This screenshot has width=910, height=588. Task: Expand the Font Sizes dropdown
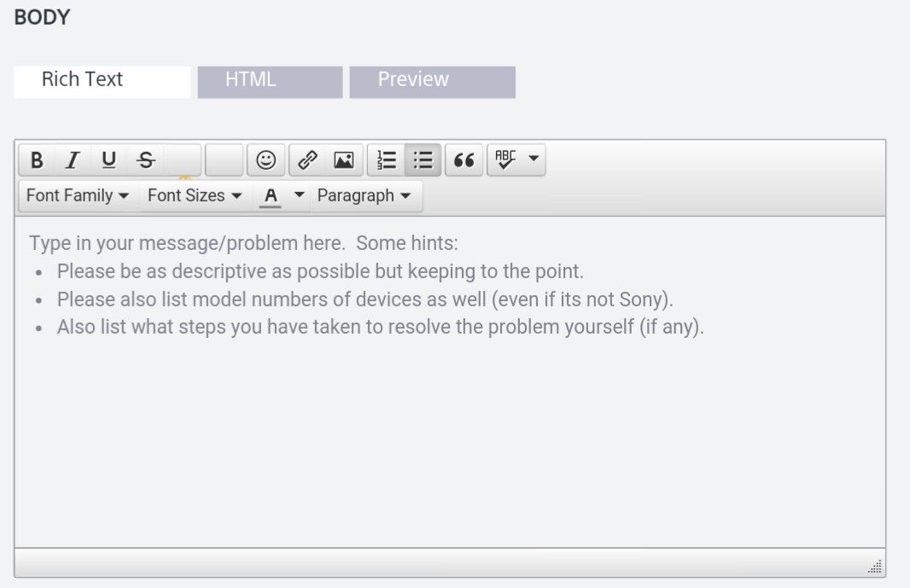coord(195,195)
